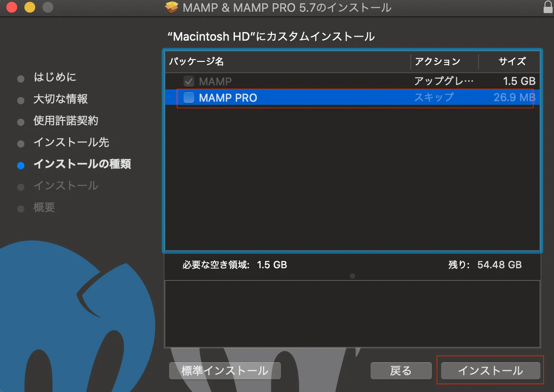The height and width of the screenshot is (392, 554).
Task: Open the スキップ action selector for MAMP PRO
Action: (x=435, y=98)
